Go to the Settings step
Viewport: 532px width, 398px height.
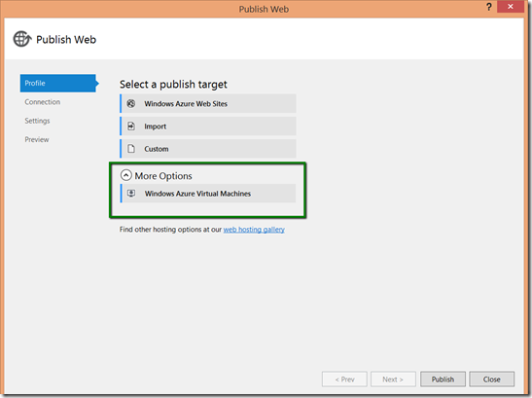[x=37, y=121]
